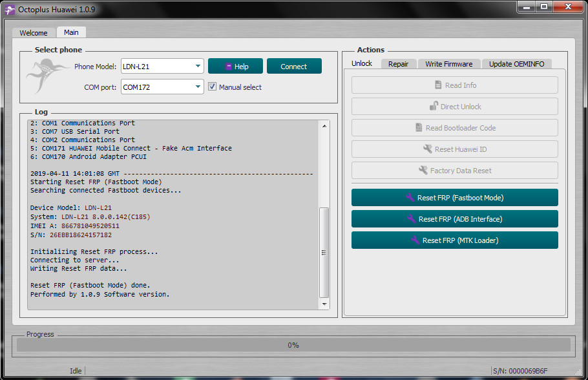Click log line 'IMEI A: 866781049520511'
588x380 pixels.
(x=74, y=226)
